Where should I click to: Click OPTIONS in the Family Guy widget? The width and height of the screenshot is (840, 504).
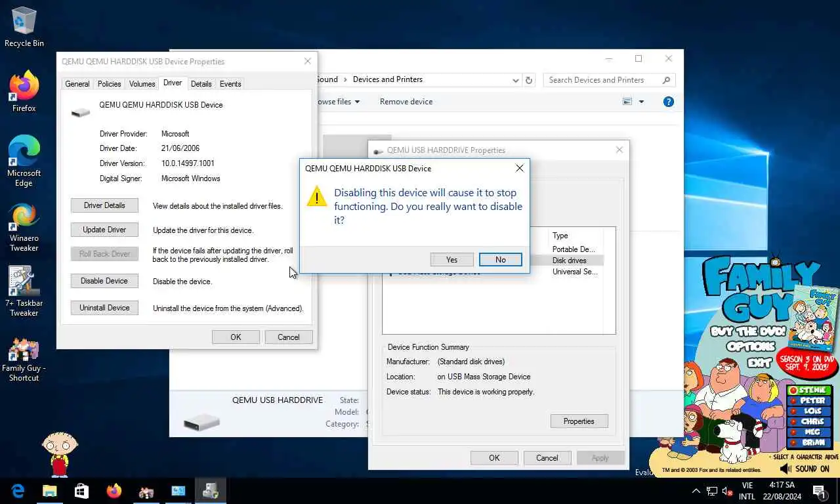(751, 346)
